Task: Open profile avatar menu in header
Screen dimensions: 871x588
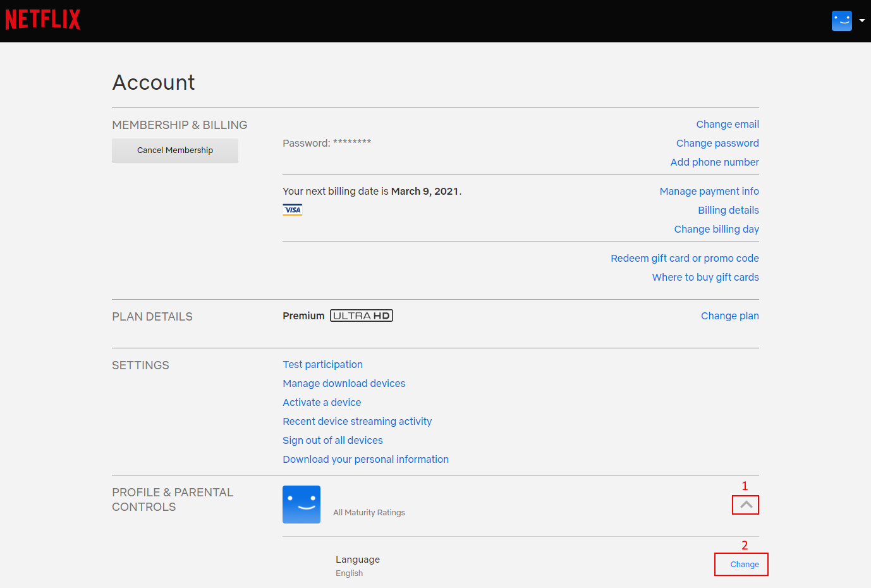Action: pyautogui.click(x=841, y=21)
